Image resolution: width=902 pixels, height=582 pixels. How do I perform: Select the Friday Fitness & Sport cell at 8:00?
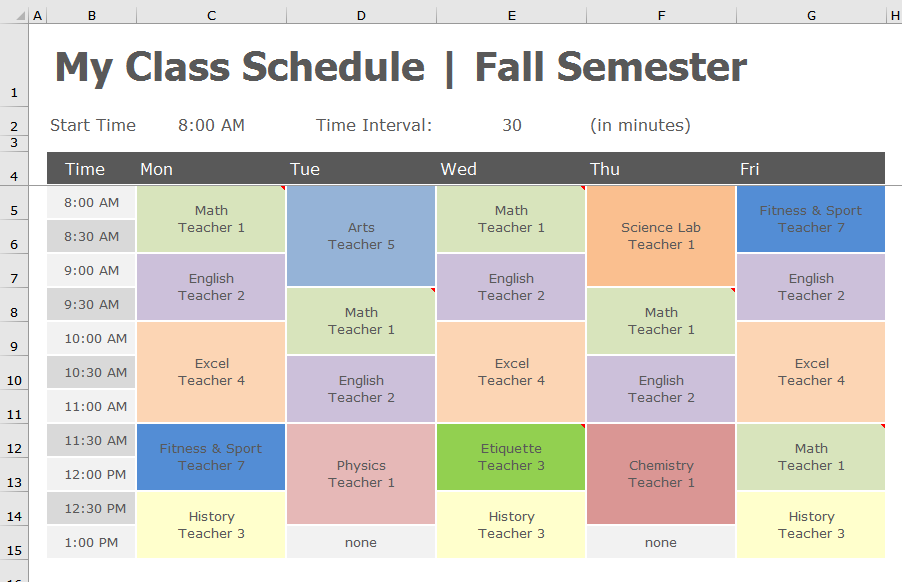pyautogui.click(x=811, y=219)
